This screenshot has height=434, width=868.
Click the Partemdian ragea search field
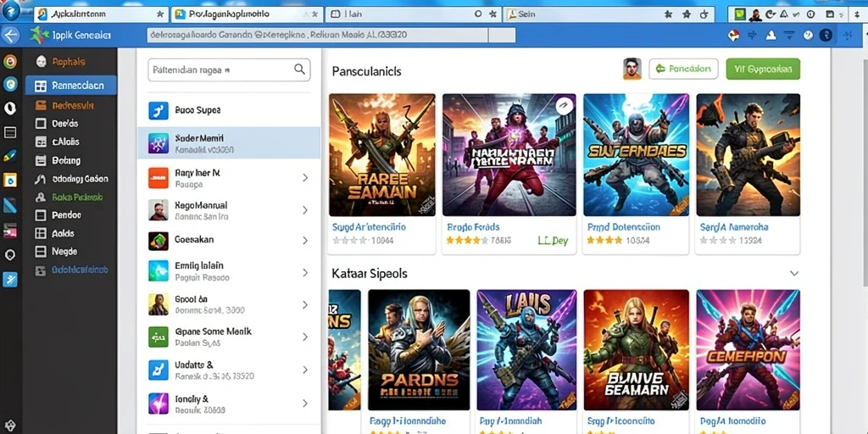pyautogui.click(x=229, y=70)
